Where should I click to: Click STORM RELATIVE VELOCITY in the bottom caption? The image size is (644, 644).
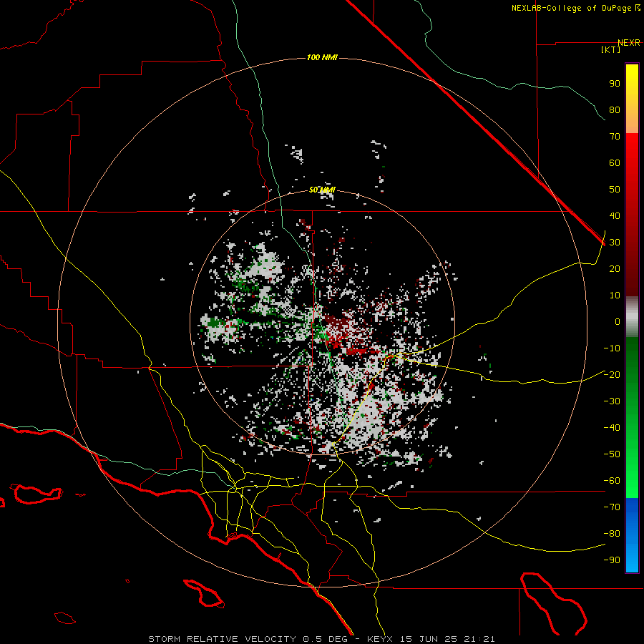click(x=222, y=639)
